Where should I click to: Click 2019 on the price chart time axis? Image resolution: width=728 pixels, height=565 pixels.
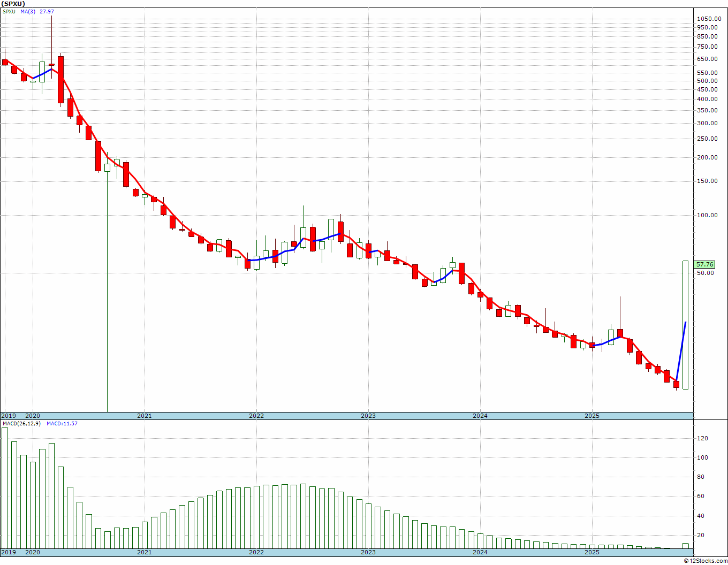(8, 416)
